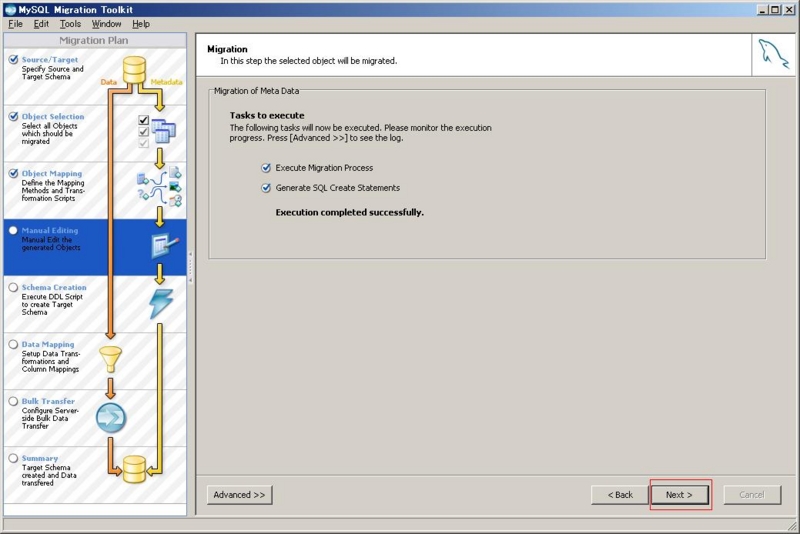This screenshot has height=534, width=800.
Task: Close the MySQL Migration Toolkit window
Action: click(x=789, y=10)
